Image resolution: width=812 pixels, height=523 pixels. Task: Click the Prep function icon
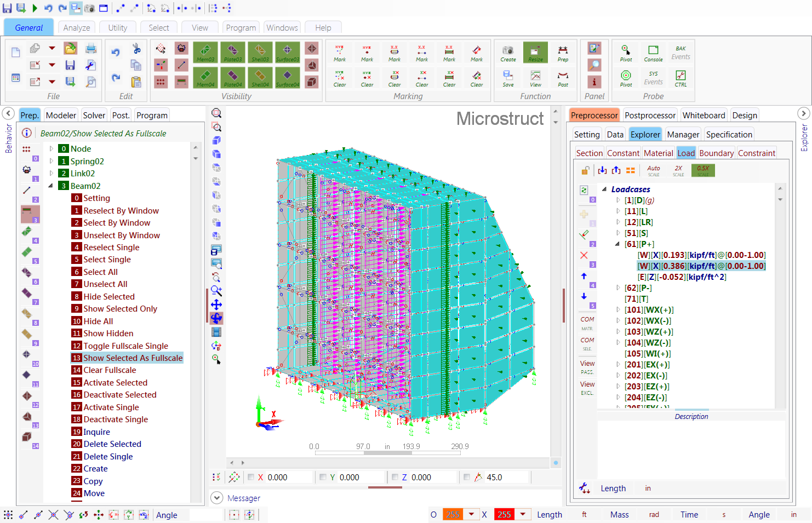563,53
